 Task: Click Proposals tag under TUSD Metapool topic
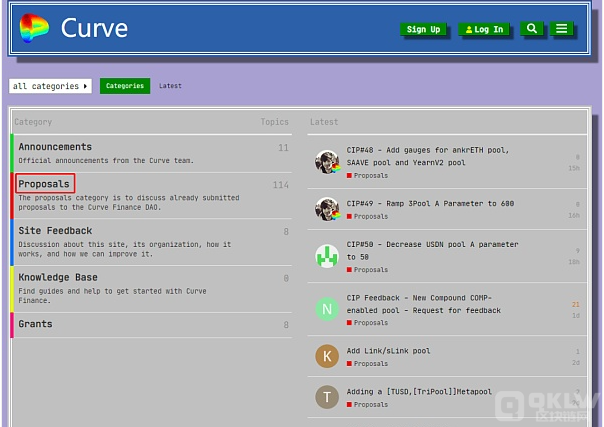pos(367,404)
